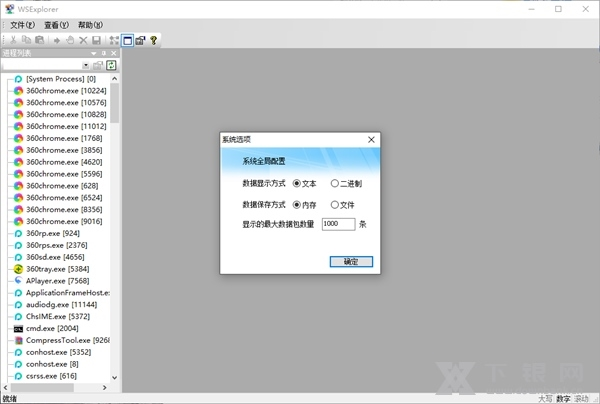This screenshot has height=404, width=600.
Task: Click the horizontal scrollbar left arrow
Action: [x=5, y=388]
